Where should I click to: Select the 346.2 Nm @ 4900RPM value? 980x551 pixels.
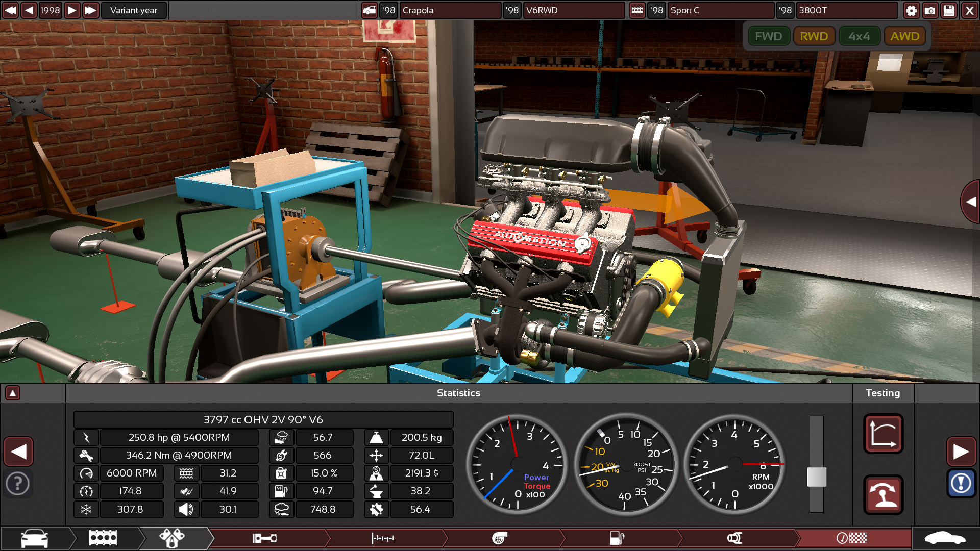[x=179, y=456]
